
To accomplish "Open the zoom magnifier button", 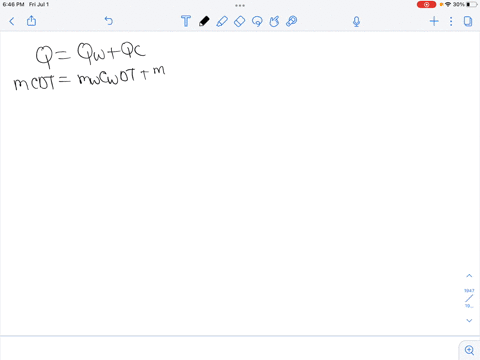I will 469,350.
